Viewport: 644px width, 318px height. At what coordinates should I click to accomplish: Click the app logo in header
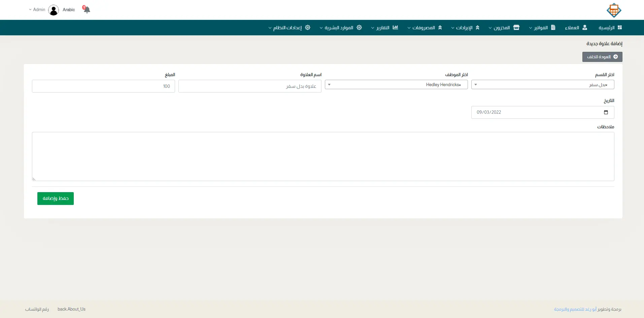click(614, 10)
